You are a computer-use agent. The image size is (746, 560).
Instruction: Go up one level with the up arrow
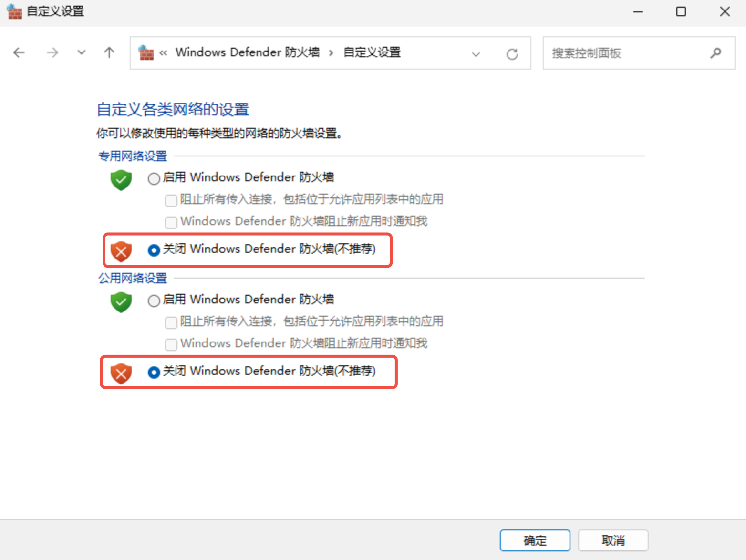tap(109, 52)
